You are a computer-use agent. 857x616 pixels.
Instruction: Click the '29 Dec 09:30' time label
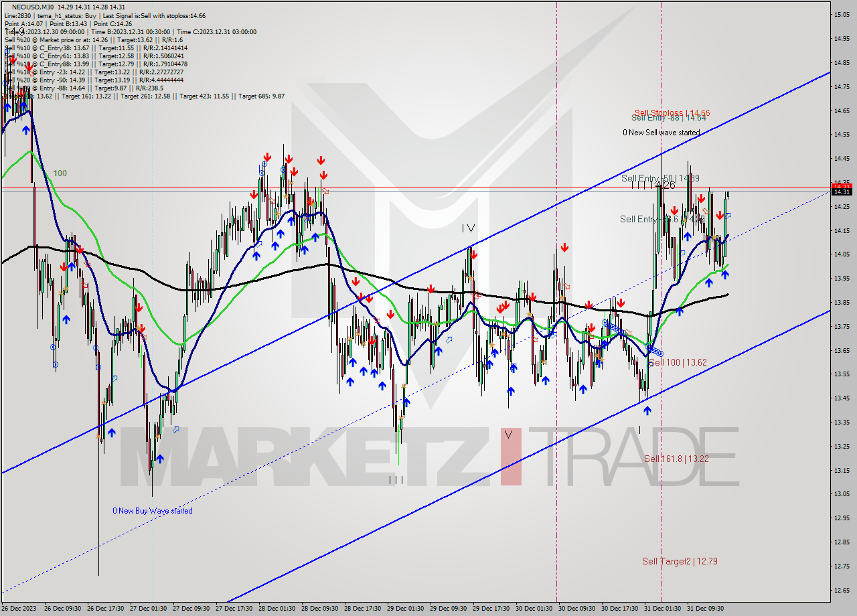pos(449,609)
